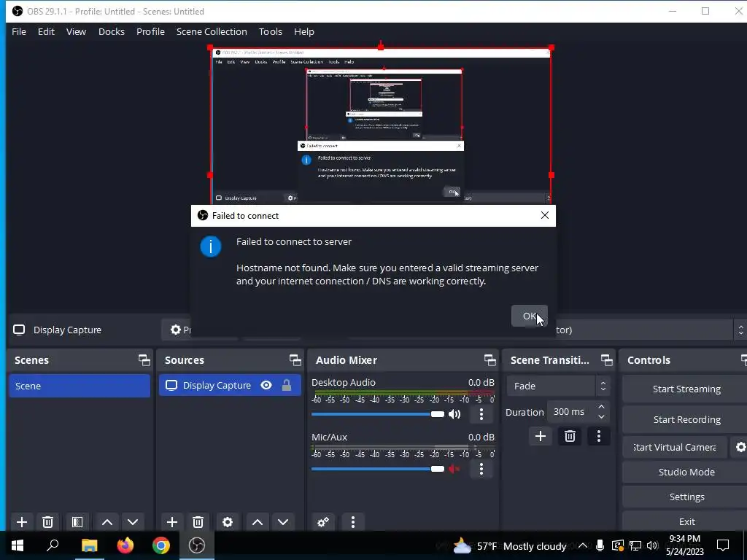Move source up in Sources list

258,522
